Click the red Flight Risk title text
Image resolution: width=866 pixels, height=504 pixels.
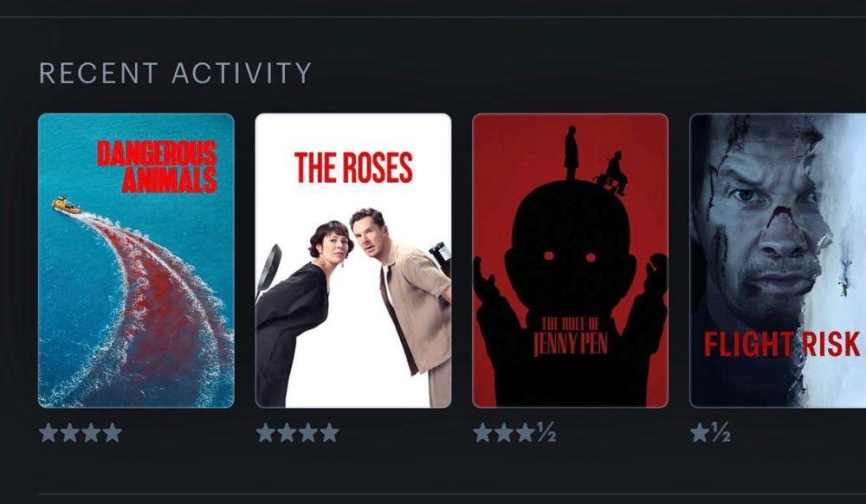point(782,345)
